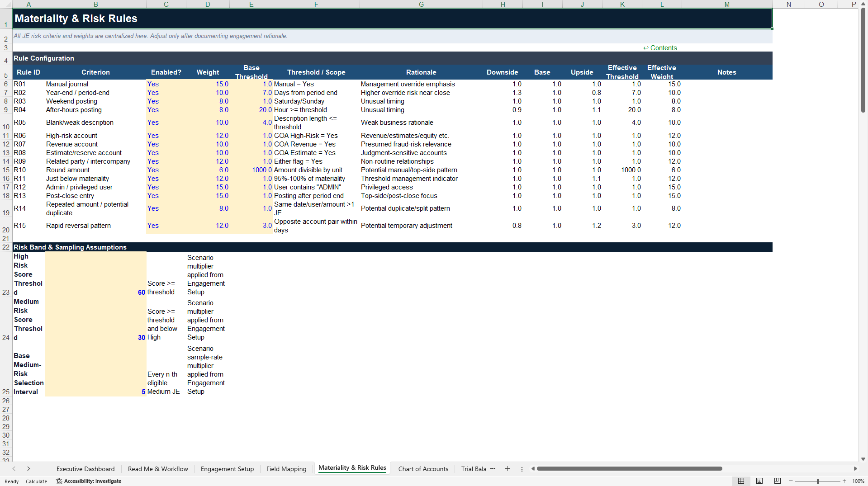Select R04 effective threshold 20.0

tap(622, 110)
